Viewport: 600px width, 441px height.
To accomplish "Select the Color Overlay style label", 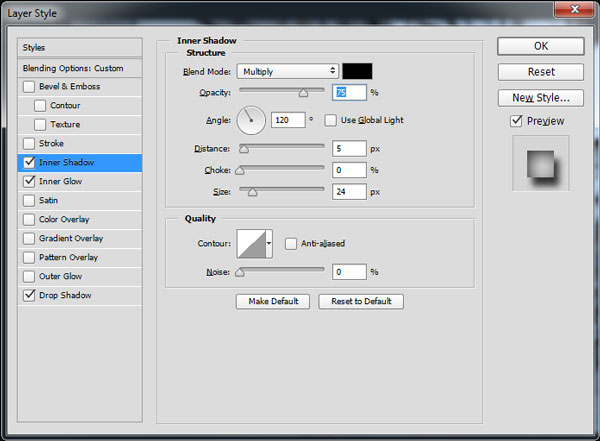I will pos(64,219).
